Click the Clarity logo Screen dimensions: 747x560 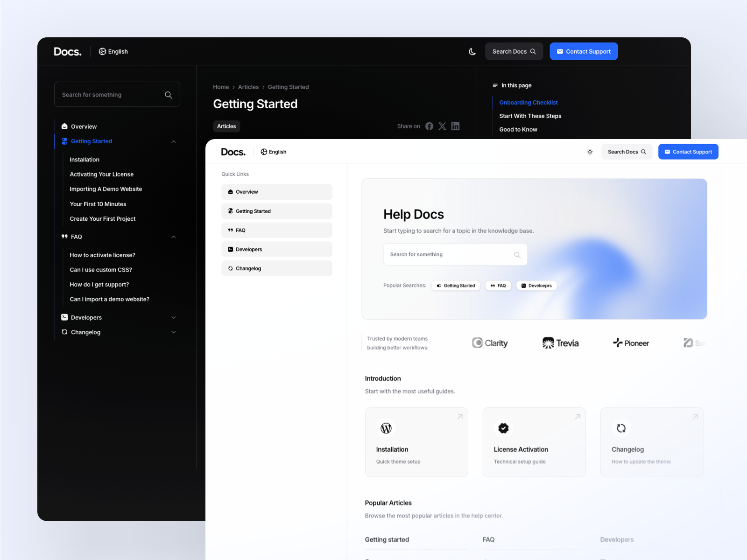coord(490,343)
